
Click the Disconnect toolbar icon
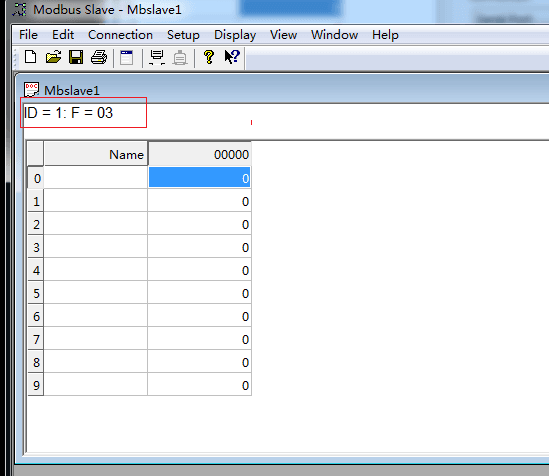[x=180, y=57]
